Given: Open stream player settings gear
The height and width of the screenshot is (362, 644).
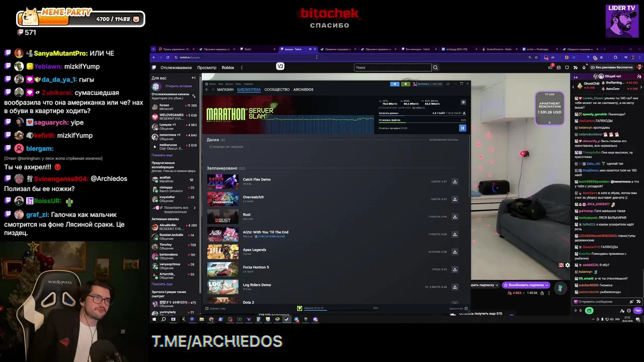Looking at the screenshot, I should (x=568, y=265).
